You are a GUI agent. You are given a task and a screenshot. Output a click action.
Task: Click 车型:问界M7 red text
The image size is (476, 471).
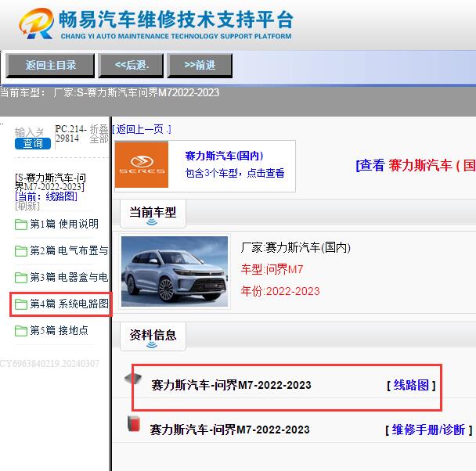click(272, 269)
